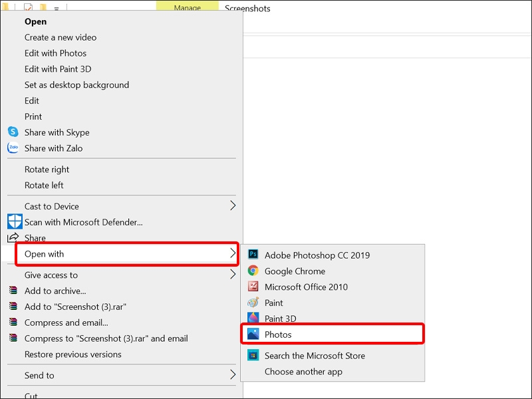This screenshot has height=399, width=532.
Task: Expand the Send to submenu arrow
Action: 233,374
